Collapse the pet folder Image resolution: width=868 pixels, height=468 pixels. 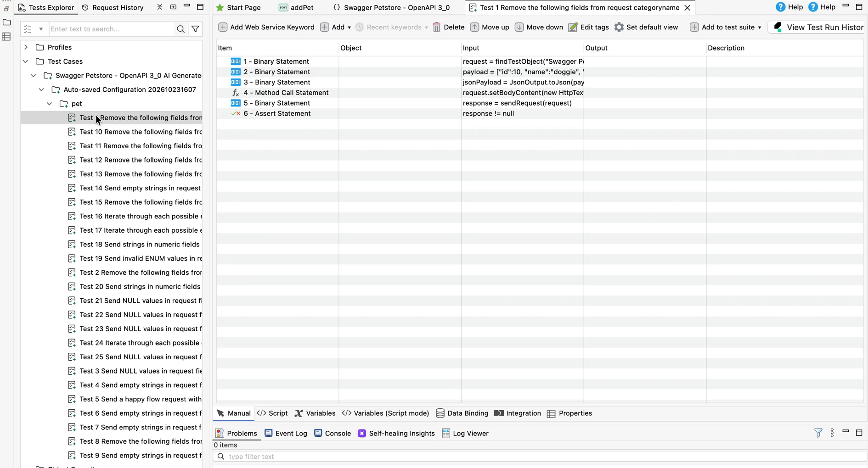pyautogui.click(x=50, y=104)
